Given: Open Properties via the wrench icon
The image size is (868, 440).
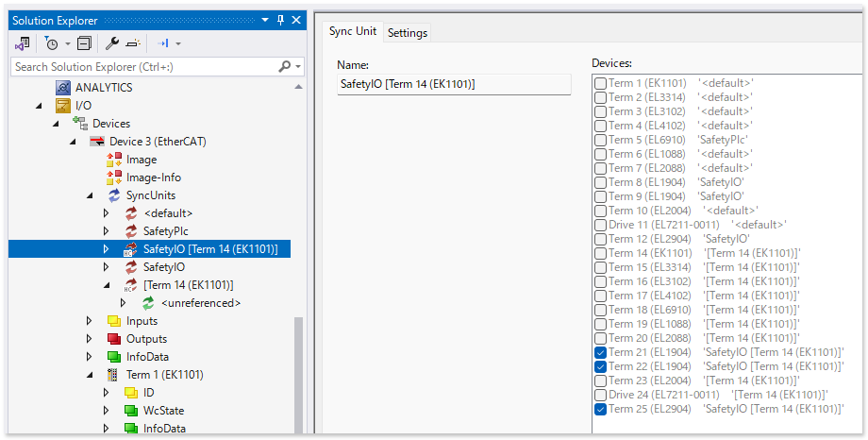Looking at the screenshot, I should click(x=111, y=43).
